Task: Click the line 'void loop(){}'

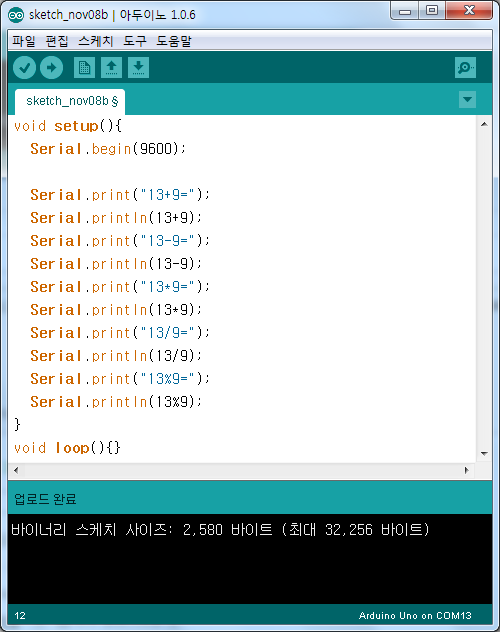Action: pos(67,448)
